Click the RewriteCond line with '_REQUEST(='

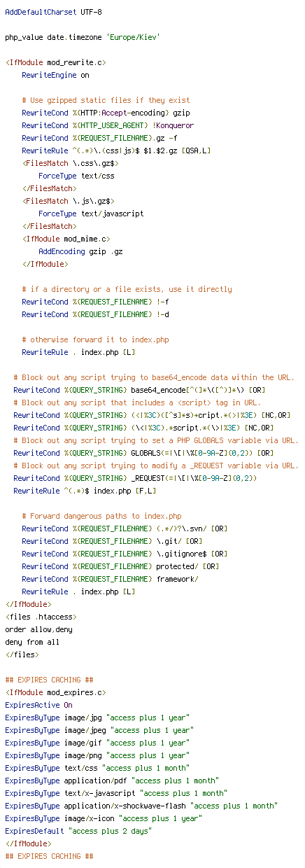click(x=137, y=478)
